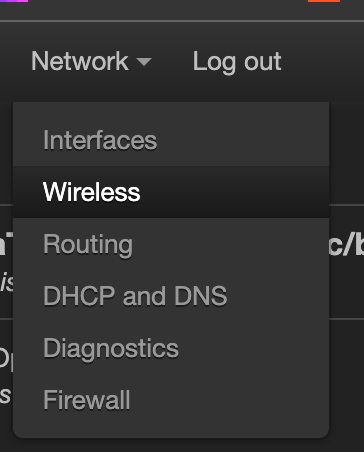Open the Diagnostics page
This screenshot has width=364, height=452.
(171, 348)
